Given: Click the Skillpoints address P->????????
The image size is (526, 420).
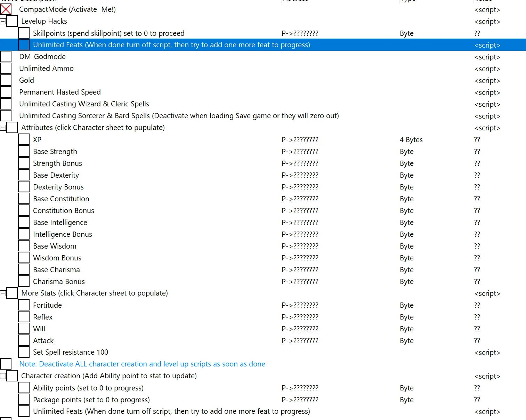Looking at the screenshot, I should click(300, 33).
